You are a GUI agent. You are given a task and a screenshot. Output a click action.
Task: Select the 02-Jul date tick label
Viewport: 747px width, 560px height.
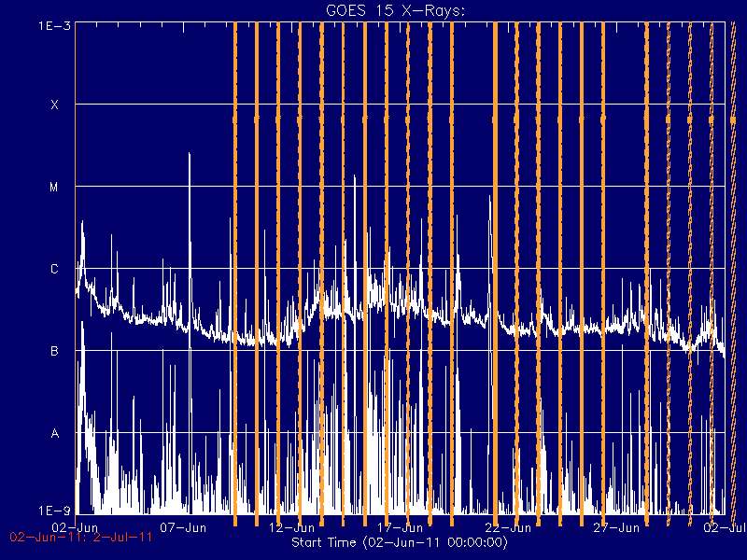pos(726,527)
